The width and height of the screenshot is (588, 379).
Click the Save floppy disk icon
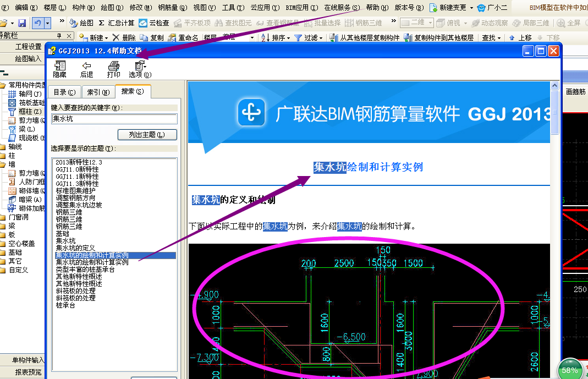(x=22, y=23)
